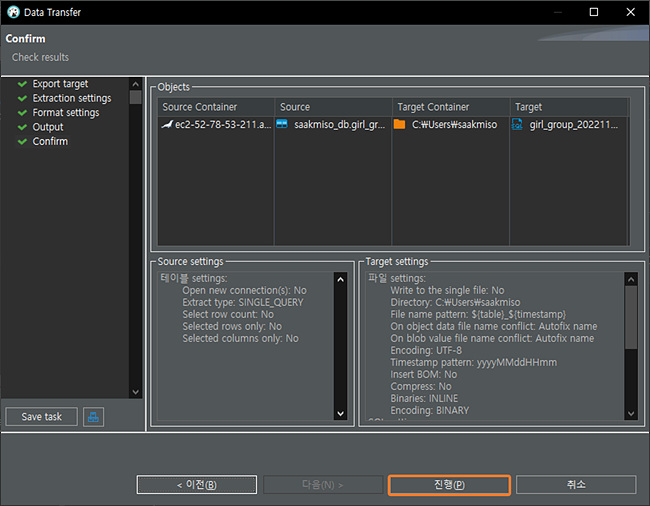Image resolution: width=650 pixels, height=506 pixels.
Task: Click the Save task button
Action: coord(41,417)
